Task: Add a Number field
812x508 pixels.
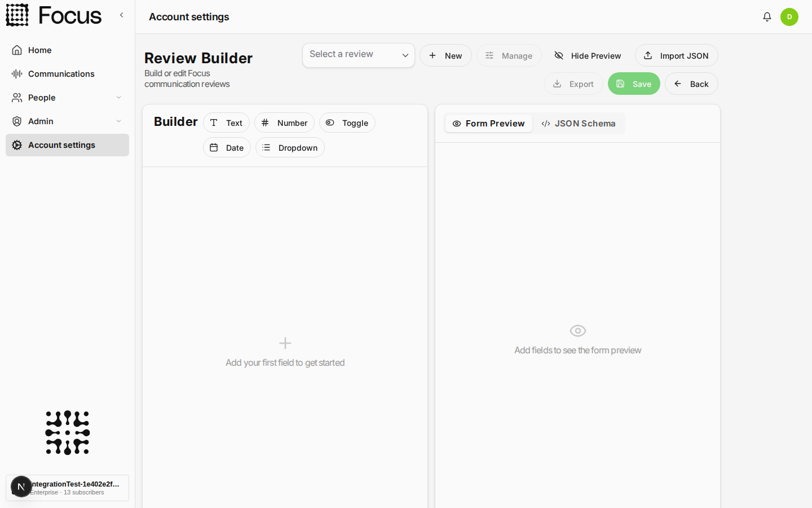Action: pyautogui.click(x=284, y=122)
